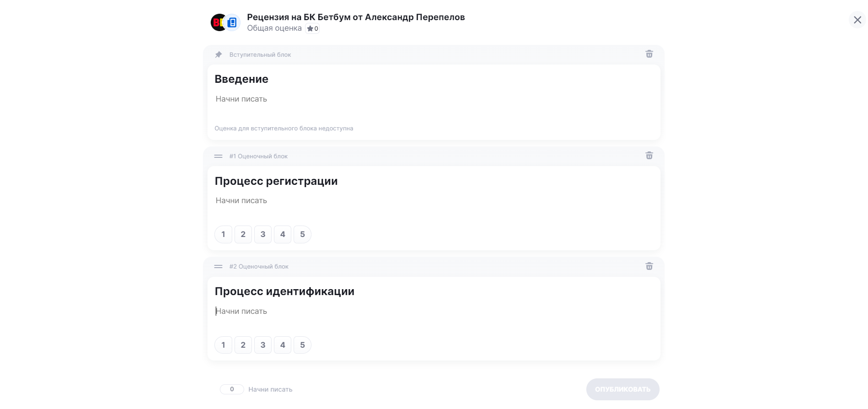Rate Процесс регистрации with 5

[302, 234]
